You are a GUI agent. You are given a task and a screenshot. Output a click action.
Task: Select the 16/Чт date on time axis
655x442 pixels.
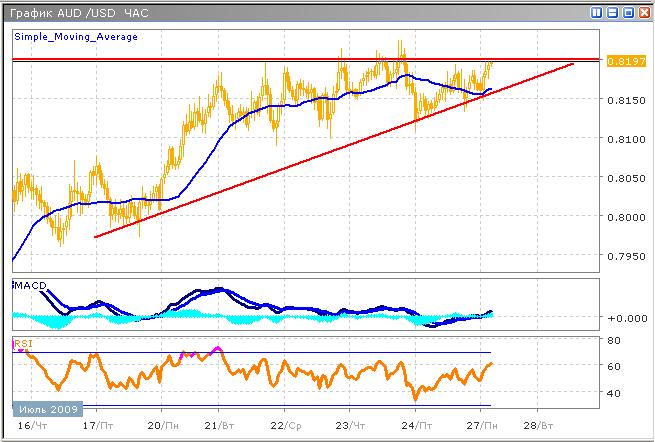pos(31,425)
